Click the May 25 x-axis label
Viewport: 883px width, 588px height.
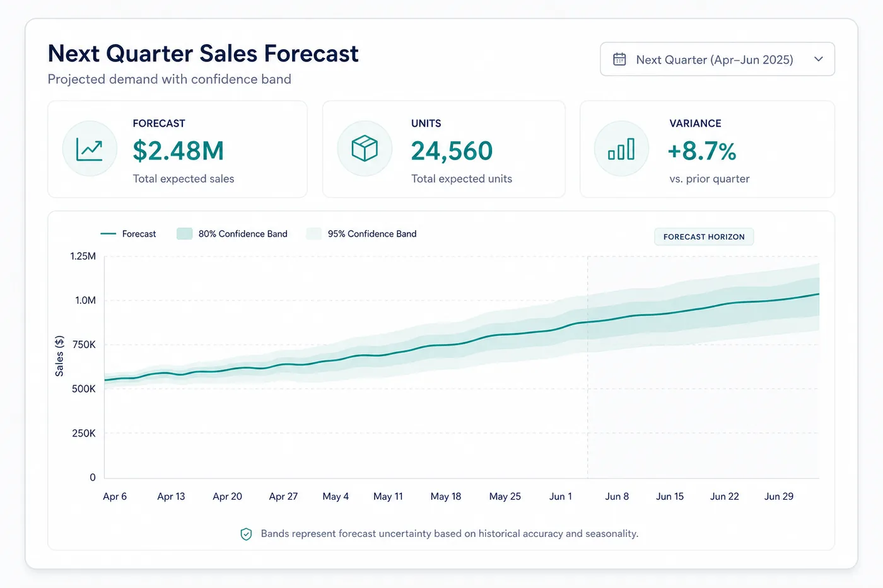(505, 497)
